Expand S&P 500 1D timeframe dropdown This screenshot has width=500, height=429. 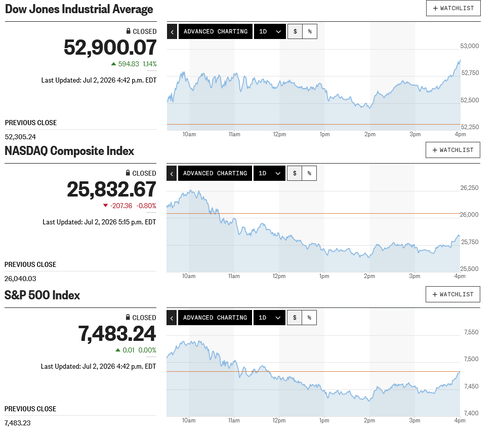pos(270,318)
